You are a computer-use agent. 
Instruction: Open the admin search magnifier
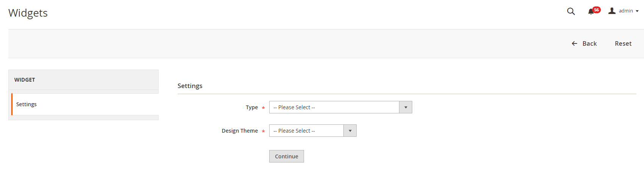pos(571,11)
